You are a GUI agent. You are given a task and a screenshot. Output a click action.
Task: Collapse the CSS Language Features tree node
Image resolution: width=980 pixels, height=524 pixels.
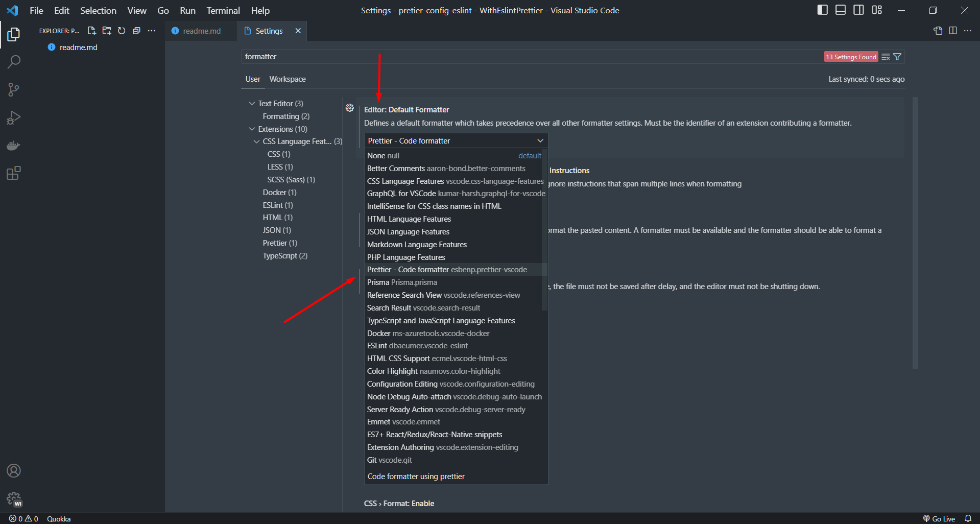tap(256, 141)
